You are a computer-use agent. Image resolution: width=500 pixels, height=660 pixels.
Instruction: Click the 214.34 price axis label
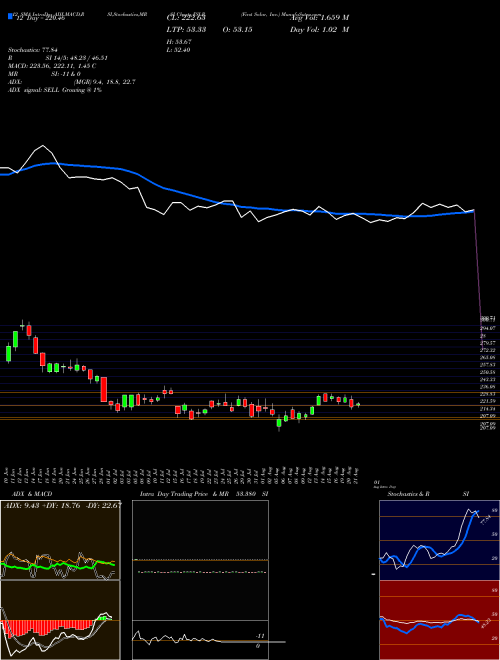click(489, 409)
